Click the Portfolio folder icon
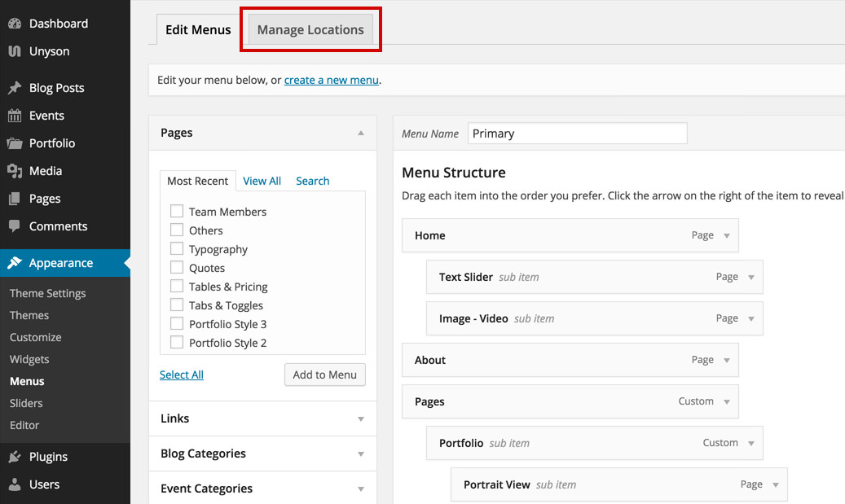Image resolution: width=845 pixels, height=504 pixels. coord(15,143)
